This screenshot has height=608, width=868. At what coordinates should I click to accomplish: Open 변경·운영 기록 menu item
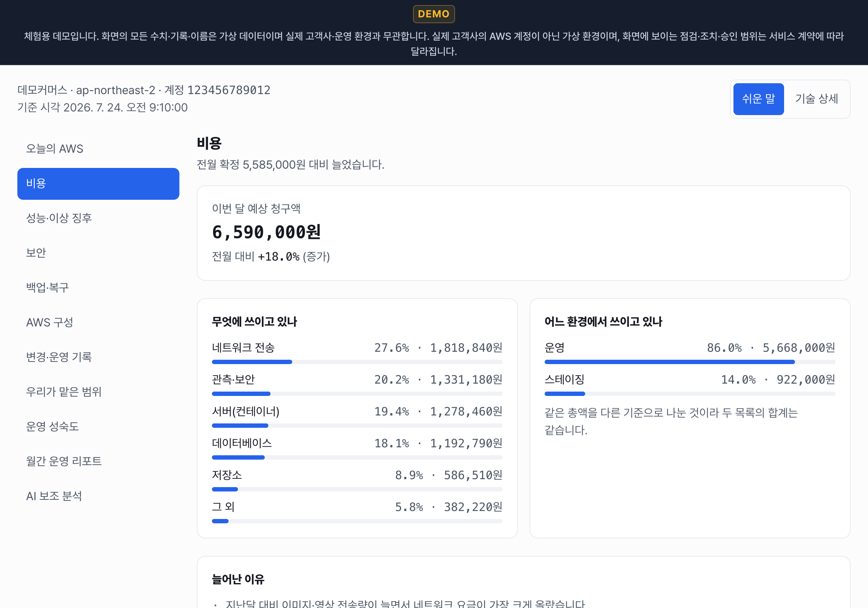click(x=98, y=357)
